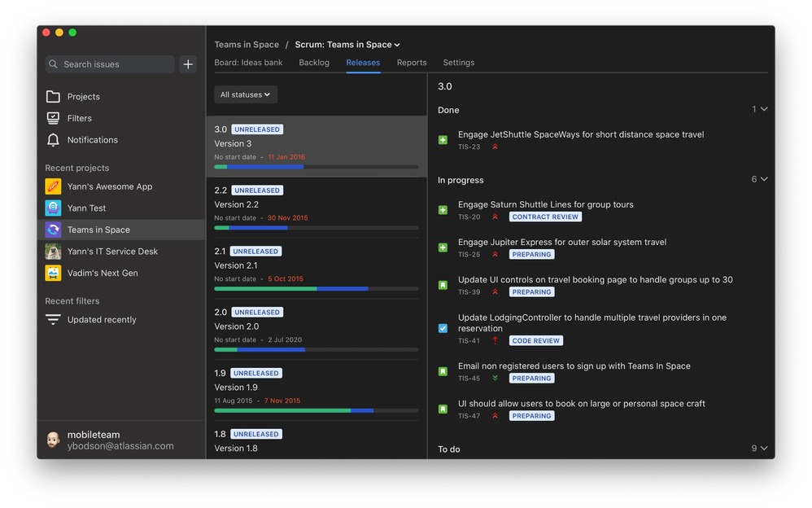The height and width of the screenshot is (508, 812).
Task: Click the Version 3 release progress bar
Action: tap(316, 166)
